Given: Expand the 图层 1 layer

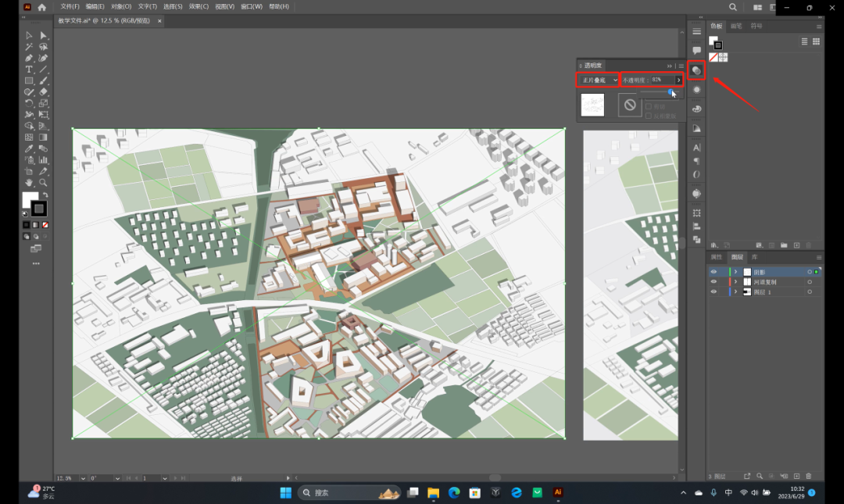Looking at the screenshot, I should click(736, 291).
